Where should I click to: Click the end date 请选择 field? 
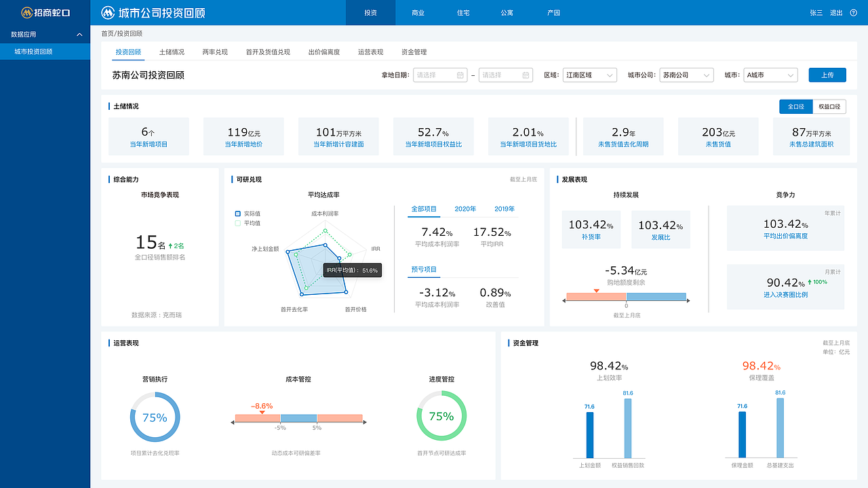[x=506, y=75]
